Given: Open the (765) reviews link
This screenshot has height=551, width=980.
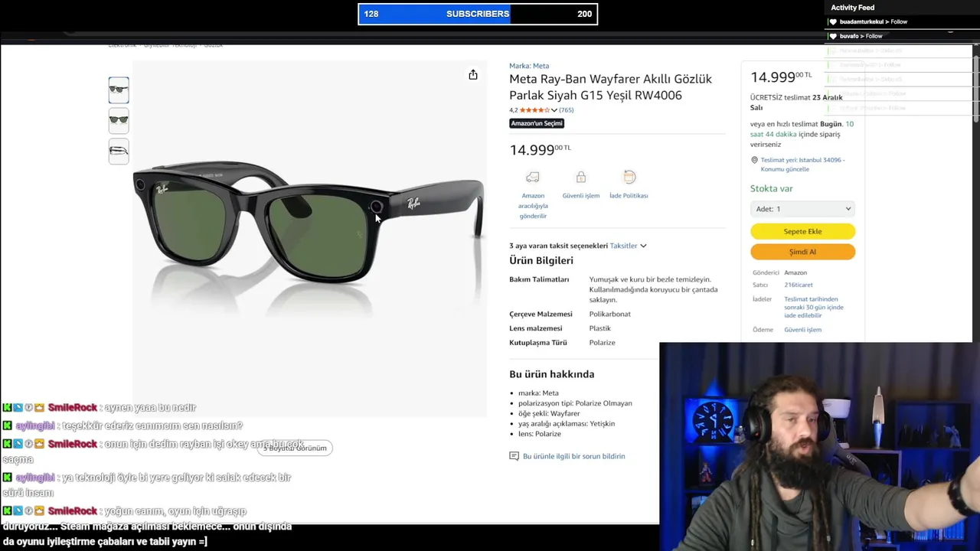Looking at the screenshot, I should pos(566,110).
